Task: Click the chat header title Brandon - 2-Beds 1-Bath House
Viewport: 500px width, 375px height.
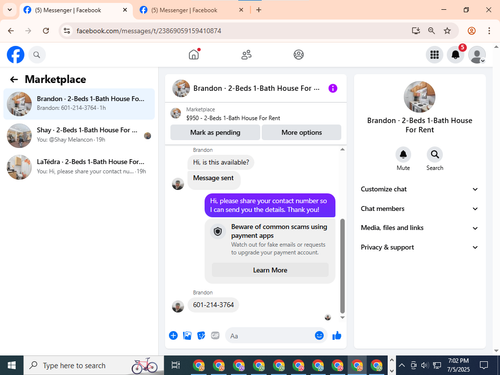Action: tap(256, 88)
